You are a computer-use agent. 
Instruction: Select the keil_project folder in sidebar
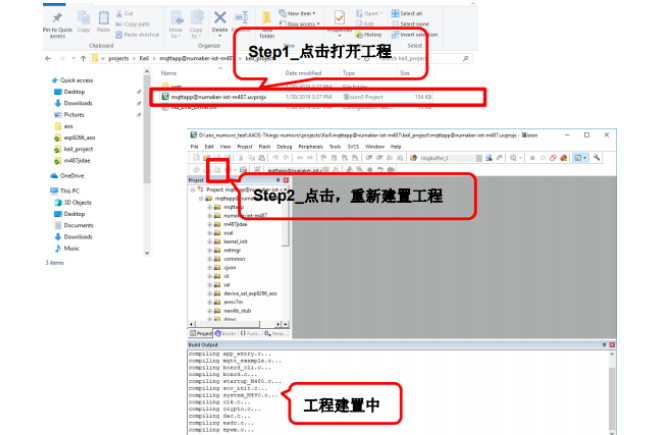(80, 148)
